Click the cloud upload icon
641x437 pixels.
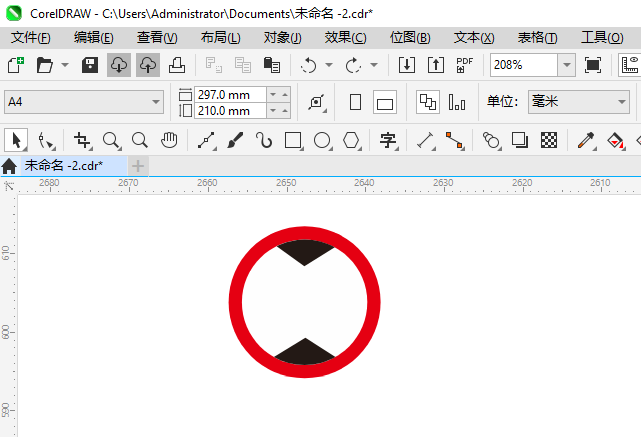coord(148,65)
